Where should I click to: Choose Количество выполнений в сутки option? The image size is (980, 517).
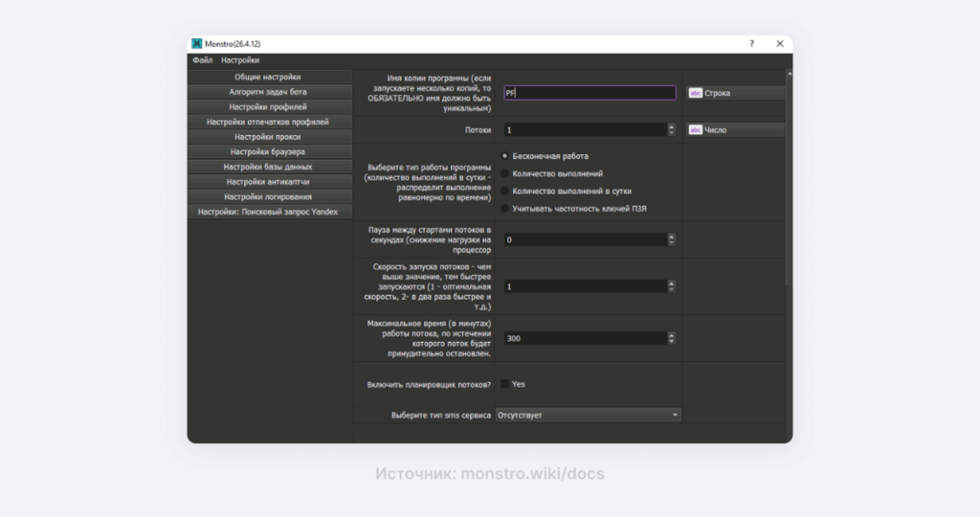point(505,191)
